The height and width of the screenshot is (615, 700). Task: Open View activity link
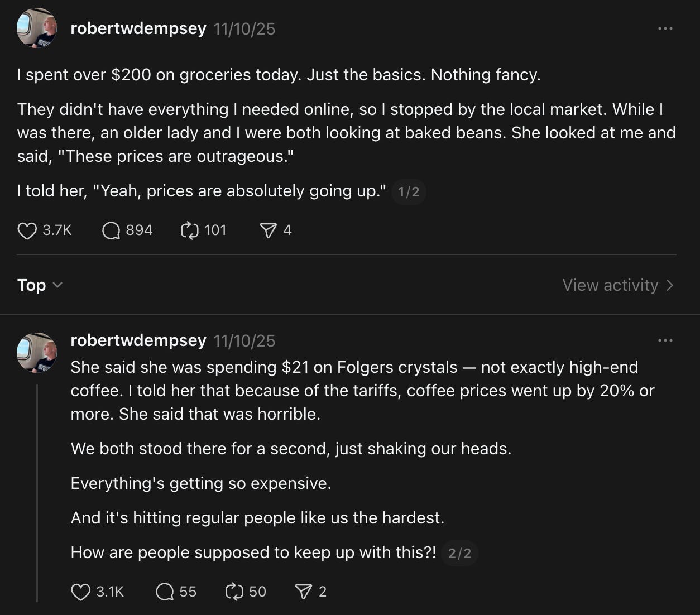[x=618, y=285]
